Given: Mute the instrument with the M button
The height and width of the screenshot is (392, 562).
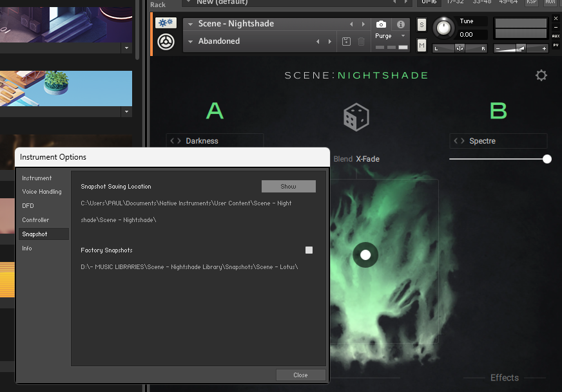Looking at the screenshot, I should coord(422,46).
